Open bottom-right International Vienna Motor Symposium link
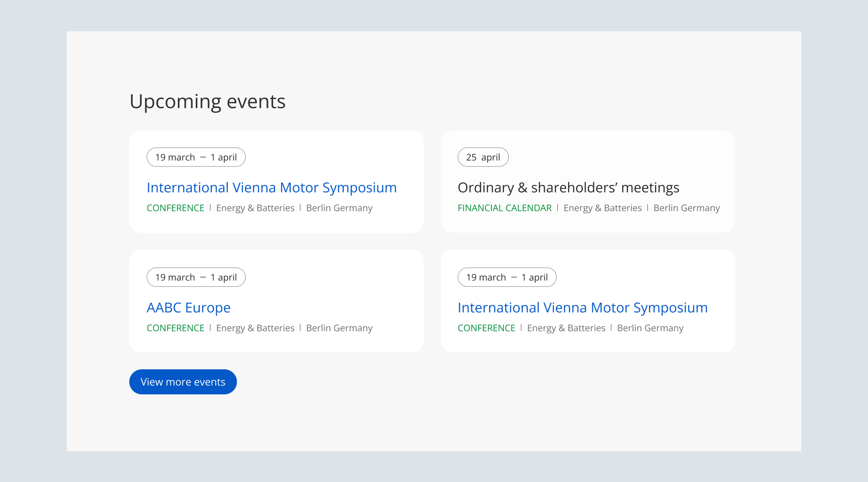The width and height of the screenshot is (868, 482). 583,308
